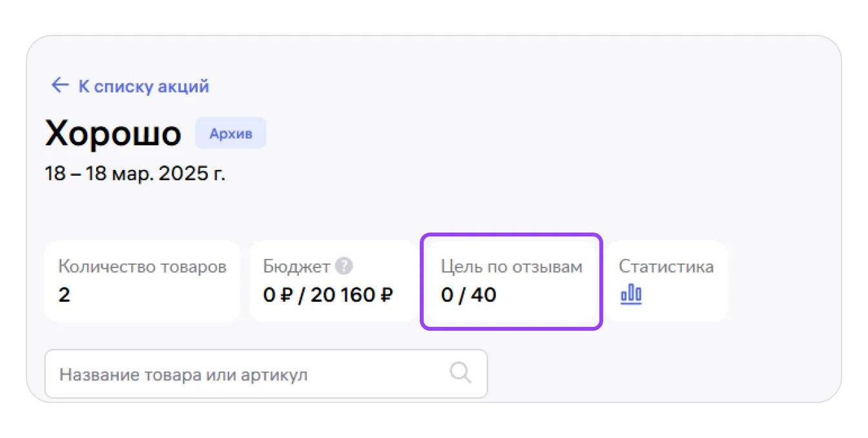
Task: Click the 'Бюджет' label text
Action: pos(296,266)
